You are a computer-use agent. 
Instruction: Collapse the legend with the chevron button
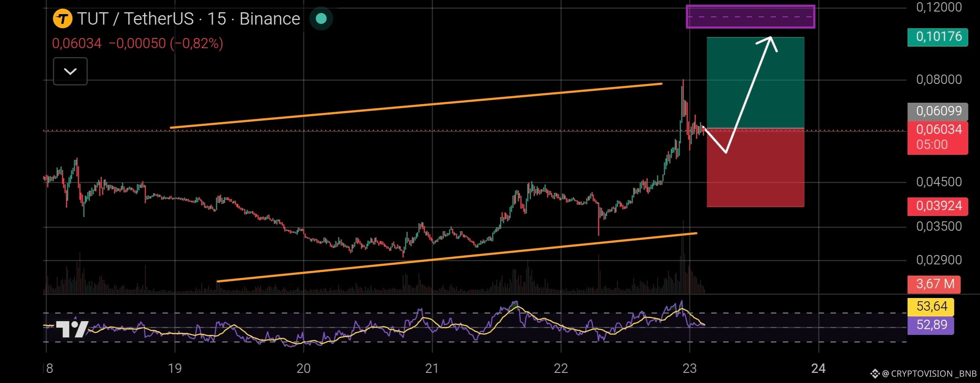click(70, 71)
